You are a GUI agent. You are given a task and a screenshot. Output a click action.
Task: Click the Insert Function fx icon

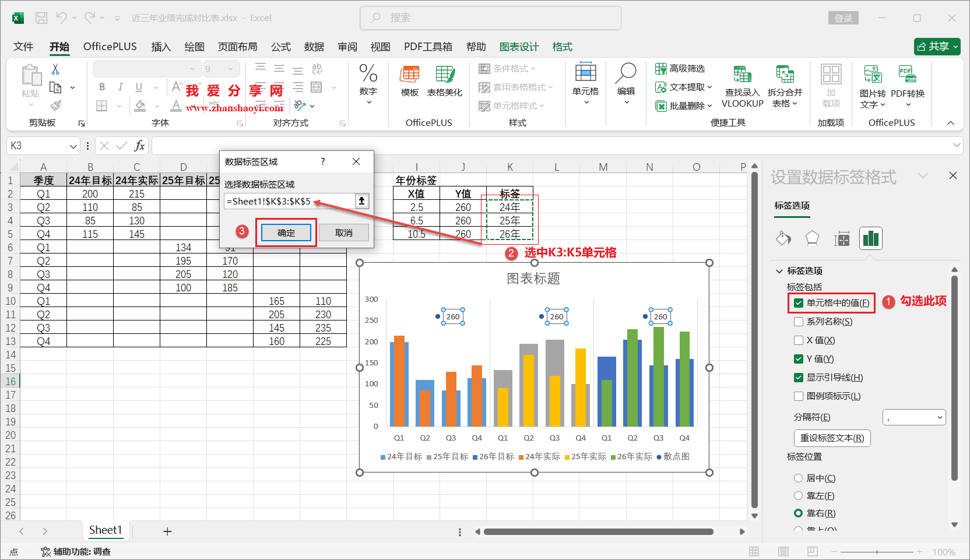[x=139, y=146]
